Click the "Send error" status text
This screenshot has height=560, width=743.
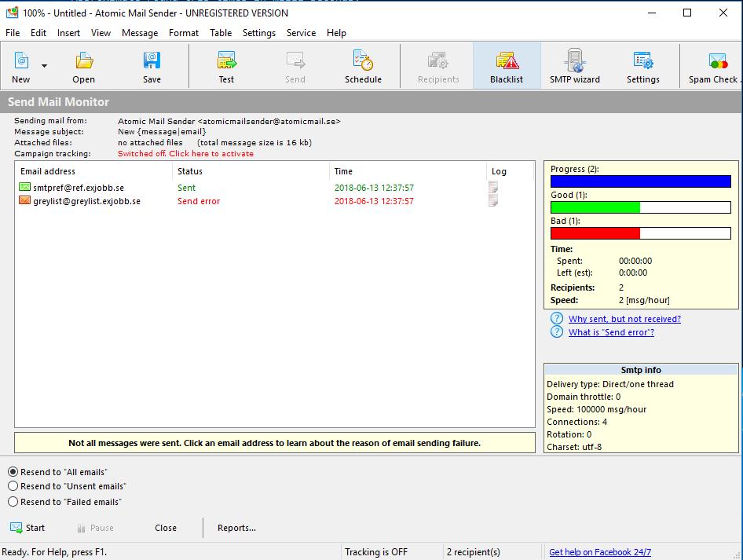(199, 201)
